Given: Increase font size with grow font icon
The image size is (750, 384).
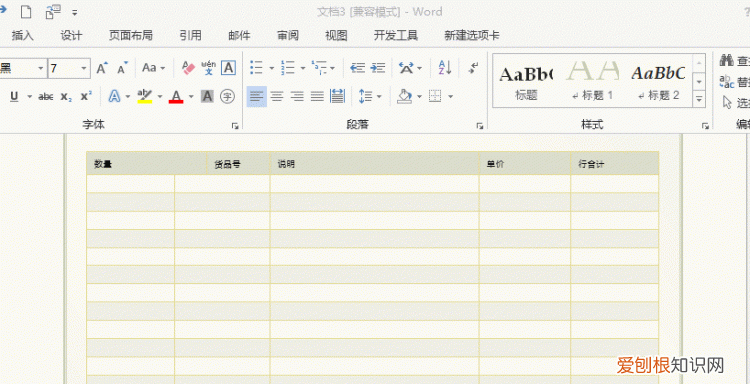Looking at the screenshot, I should pyautogui.click(x=102, y=68).
